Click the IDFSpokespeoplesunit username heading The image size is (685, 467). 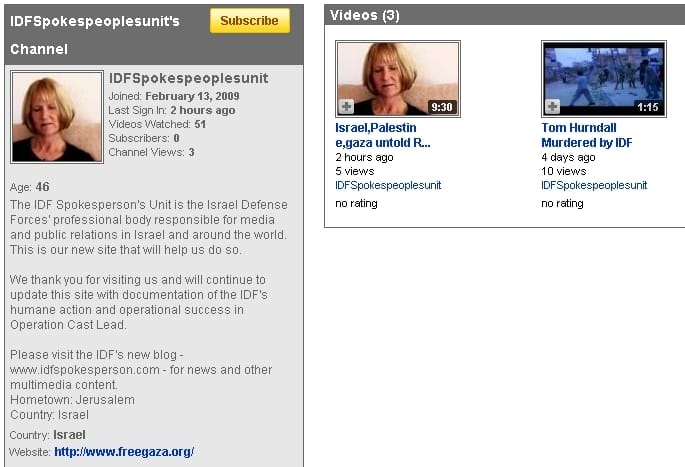[x=188, y=78]
